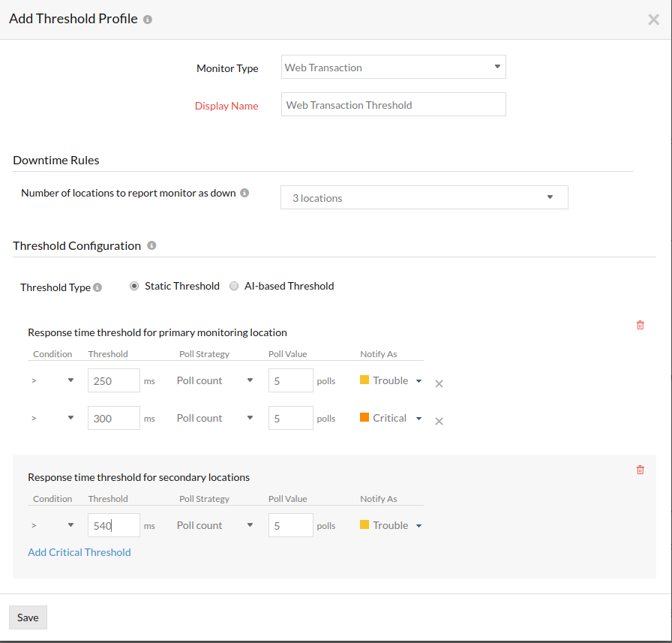
Task: Open the 3 locations dropdown
Action: (424, 197)
